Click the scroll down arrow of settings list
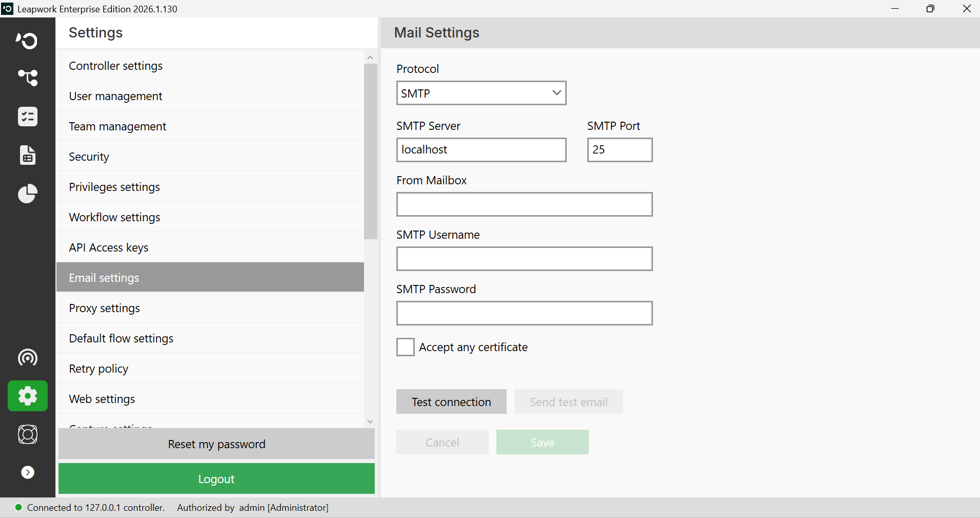This screenshot has width=980, height=518. (370, 421)
